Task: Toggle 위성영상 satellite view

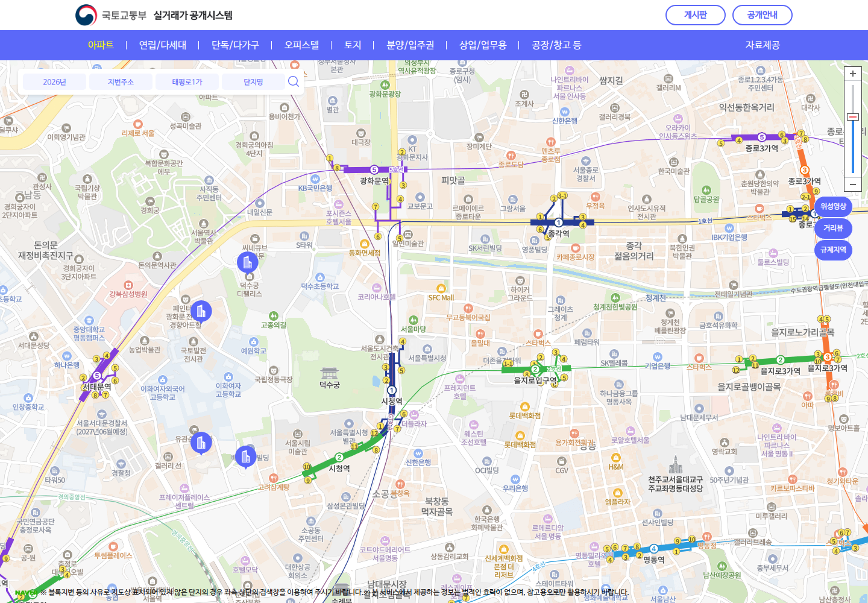Action: 833,206
